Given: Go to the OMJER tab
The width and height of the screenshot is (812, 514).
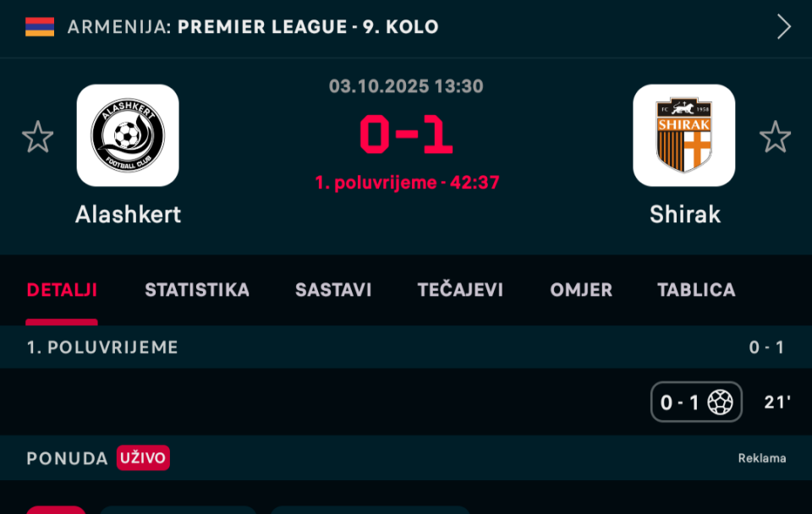Looking at the screenshot, I should (581, 290).
